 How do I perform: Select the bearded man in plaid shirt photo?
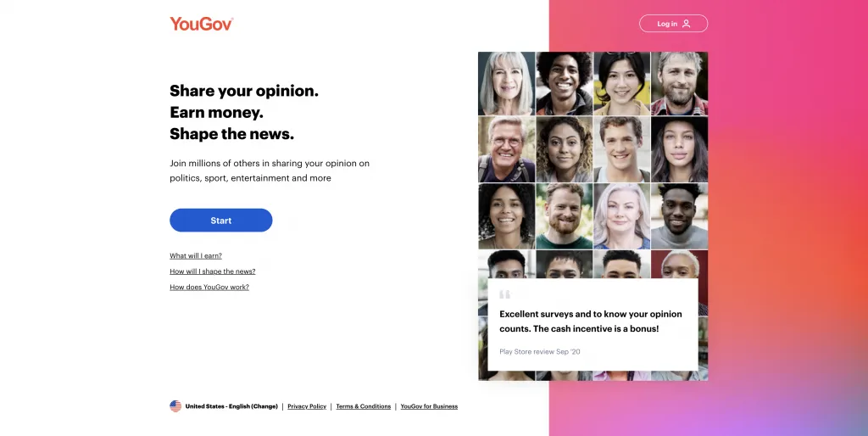click(679, 83)
